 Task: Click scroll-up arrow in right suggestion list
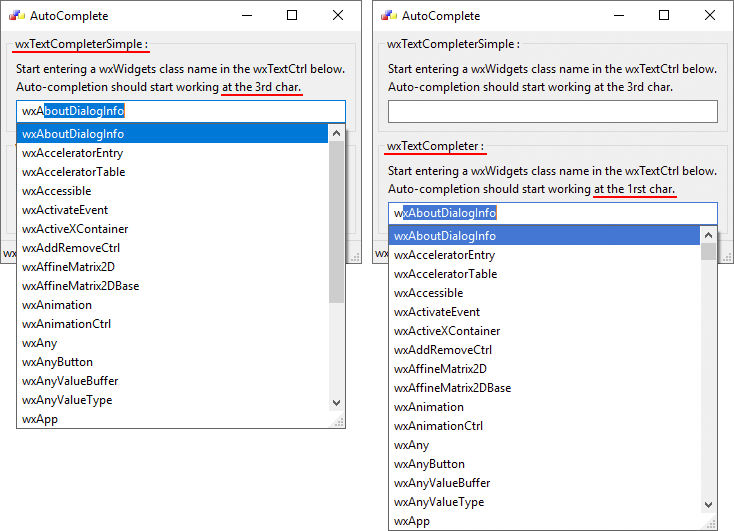tap(709, 235)
